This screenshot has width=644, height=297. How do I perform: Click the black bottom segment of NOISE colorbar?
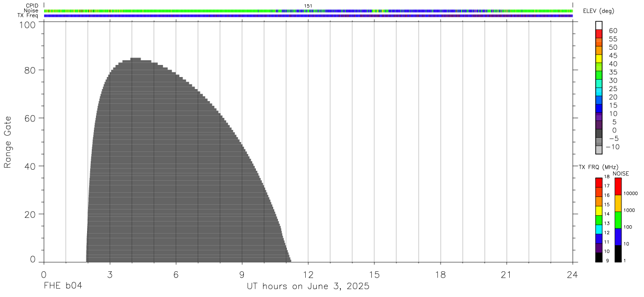pyautogui.click(x=618, y=254)
